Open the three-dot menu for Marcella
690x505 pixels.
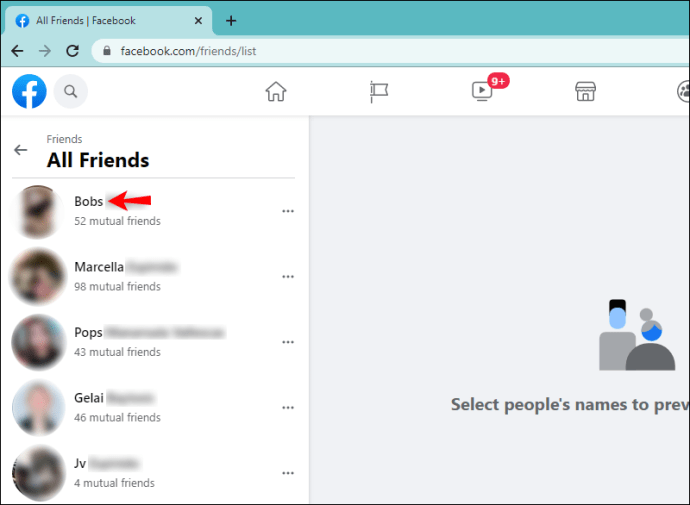pos(288,277)
